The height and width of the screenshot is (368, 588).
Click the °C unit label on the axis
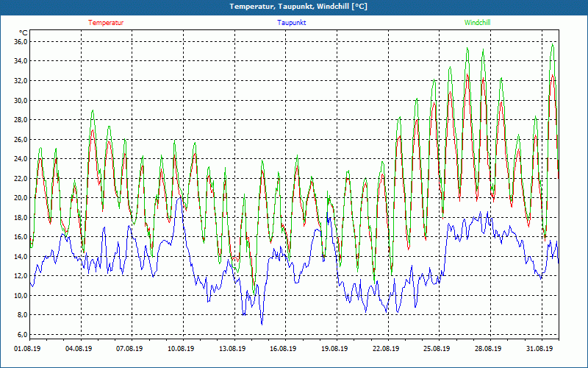(24, 33)
